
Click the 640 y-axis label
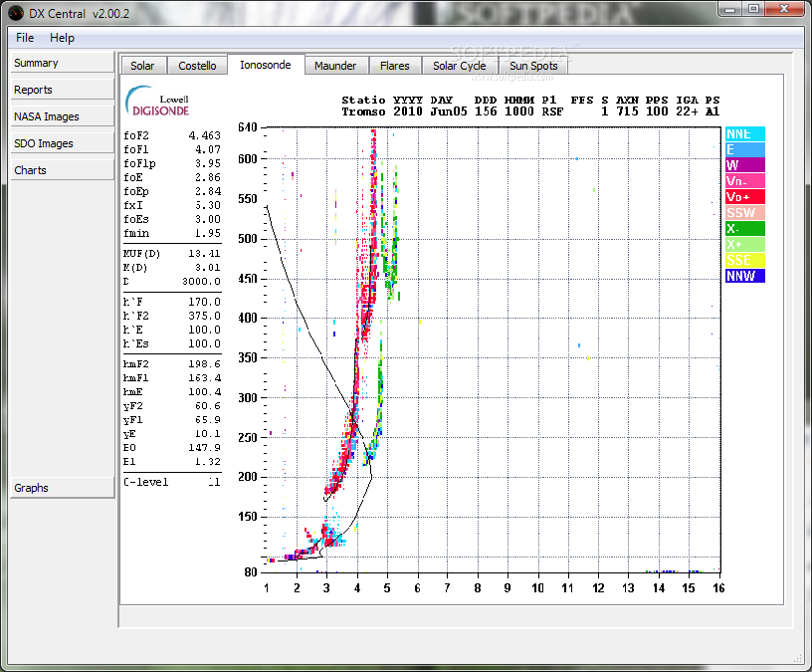coord(248,127)
